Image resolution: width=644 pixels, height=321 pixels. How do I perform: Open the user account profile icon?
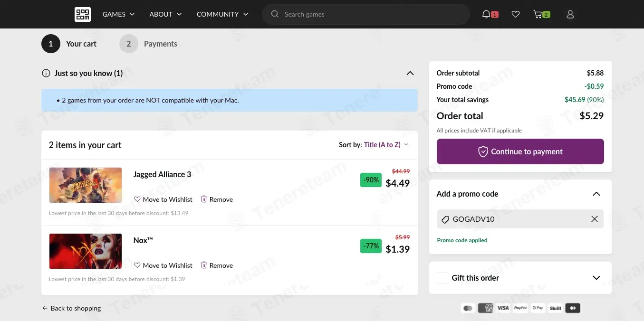coord(570,14)
